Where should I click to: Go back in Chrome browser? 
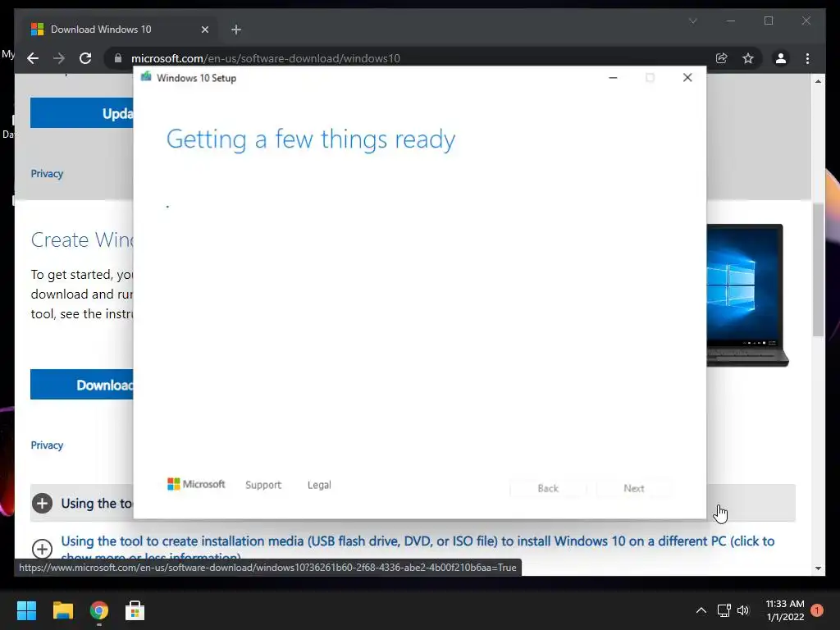(33, 58)
